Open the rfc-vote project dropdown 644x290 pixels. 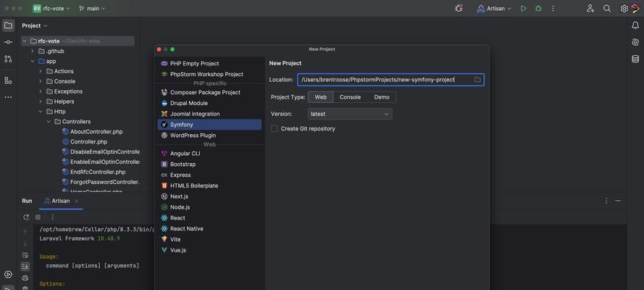[51, 8]
